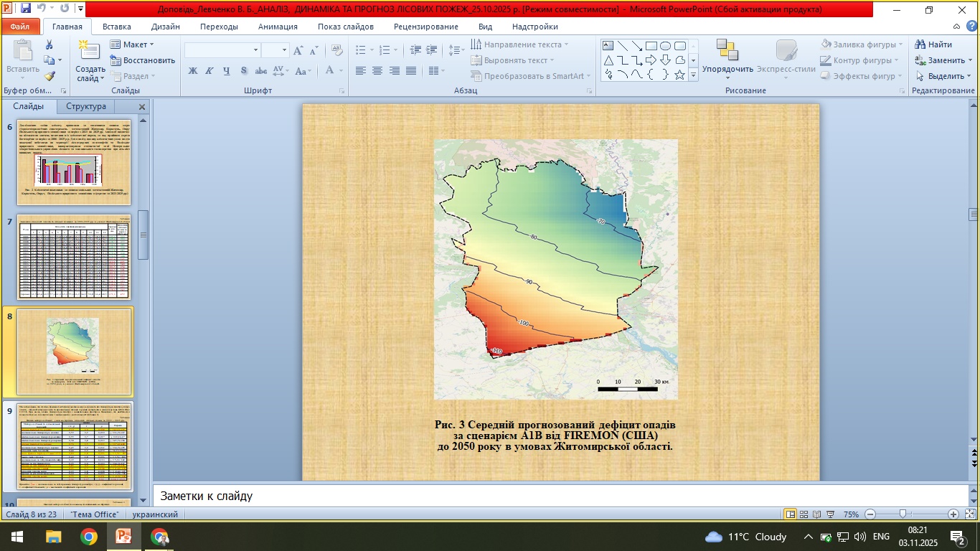This screenshot has width=980, height=551.
Task: Start slideshow from status bar icon
Action: point(831,514)
